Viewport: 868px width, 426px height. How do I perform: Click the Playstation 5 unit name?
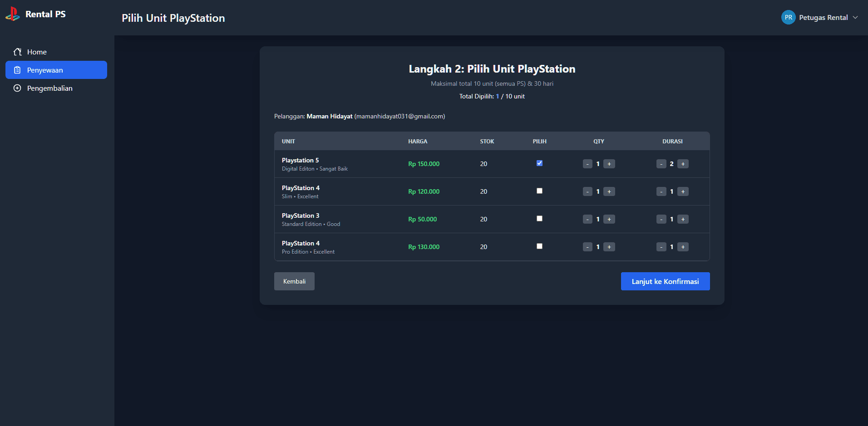click(300, 160)
